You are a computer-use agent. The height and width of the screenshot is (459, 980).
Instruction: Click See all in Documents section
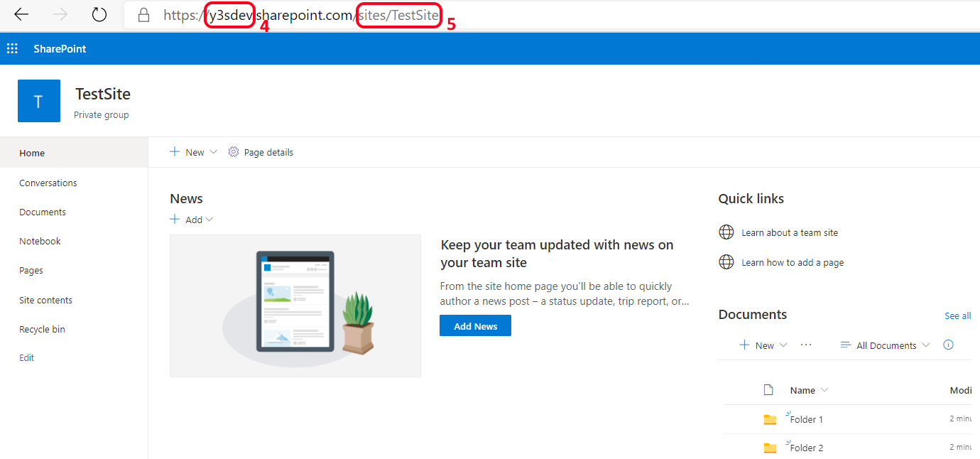tap(957, 315)
